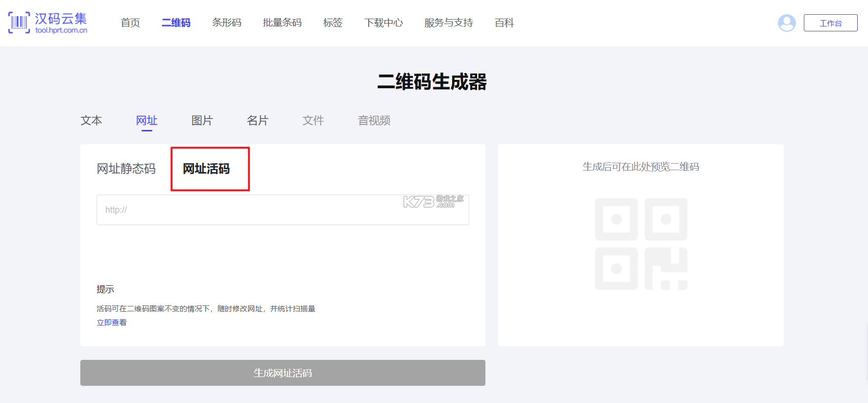Open 批量条码 in the top navigation

point(282,23)
